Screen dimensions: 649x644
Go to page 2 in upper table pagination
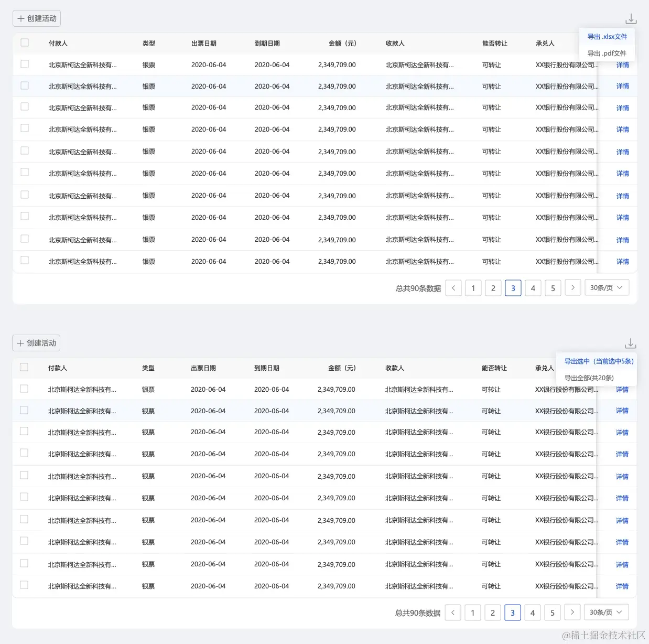pyautogui.click(x=493, y=287)
